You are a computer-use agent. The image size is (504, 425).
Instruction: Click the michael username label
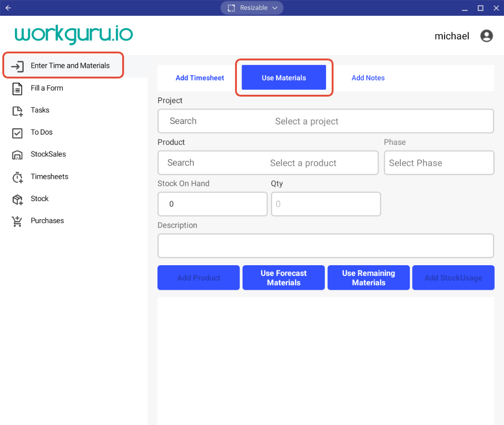[x=452, y=36]
